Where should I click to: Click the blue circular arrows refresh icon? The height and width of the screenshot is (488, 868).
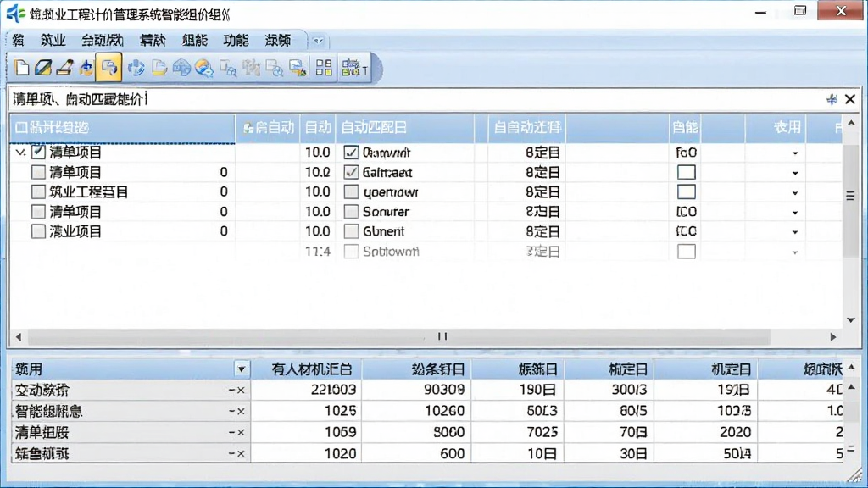136,68
